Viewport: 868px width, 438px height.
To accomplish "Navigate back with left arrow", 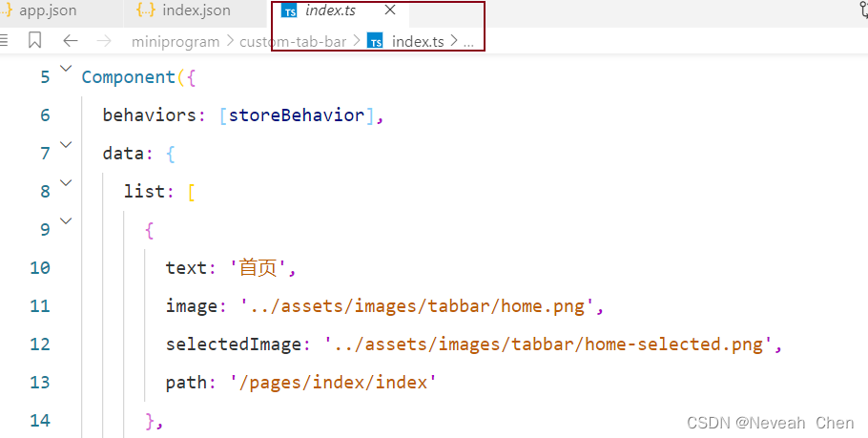I will (71, 40).
